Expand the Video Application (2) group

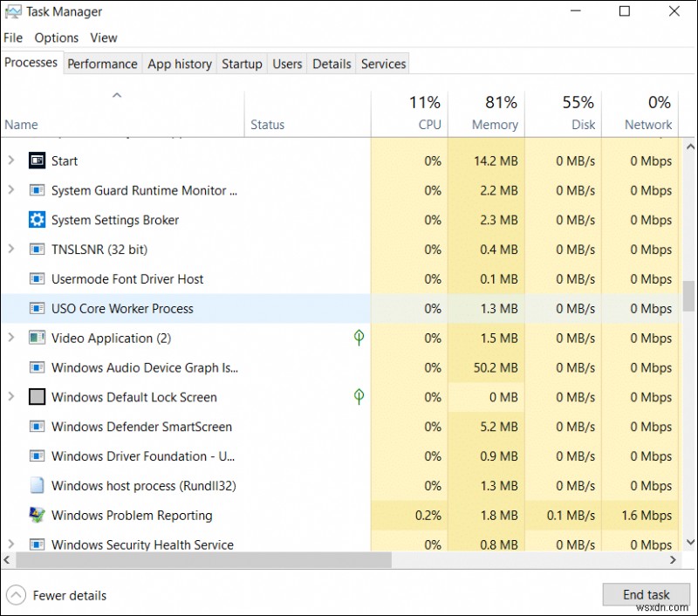pos(10,338)
